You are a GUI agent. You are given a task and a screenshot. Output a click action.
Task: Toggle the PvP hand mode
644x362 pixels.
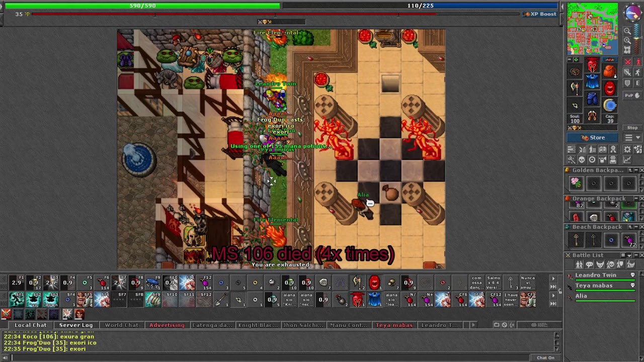(632, 96)
